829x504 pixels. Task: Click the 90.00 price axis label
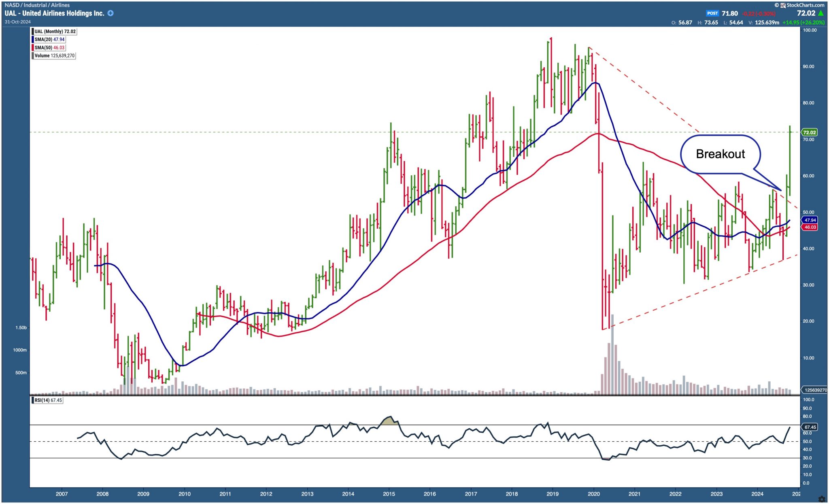pyautogui.click(x=809, y=67)
